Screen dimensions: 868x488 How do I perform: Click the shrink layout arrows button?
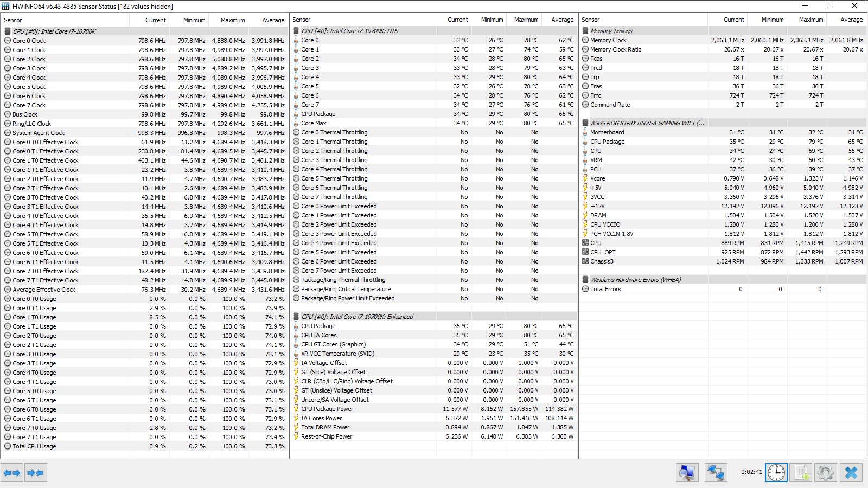(x=36, y=473)
